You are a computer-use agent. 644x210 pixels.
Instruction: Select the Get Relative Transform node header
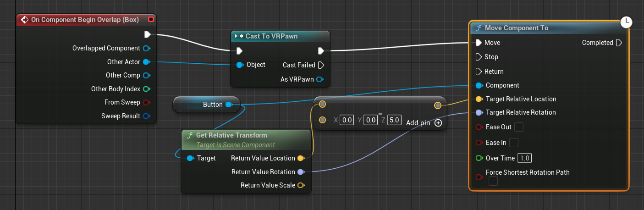231,135
